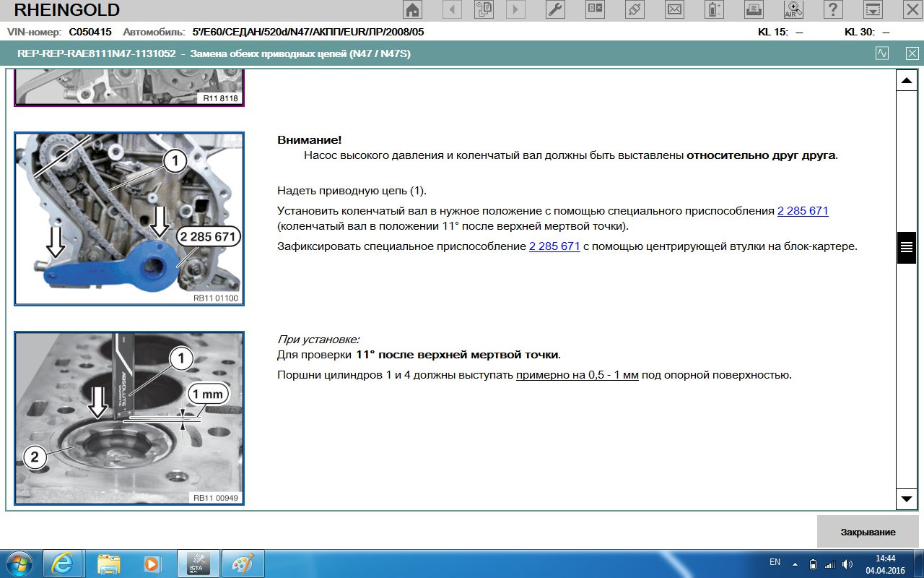Open the AIR search icon

pyautogui.click(x=793, y=9)
